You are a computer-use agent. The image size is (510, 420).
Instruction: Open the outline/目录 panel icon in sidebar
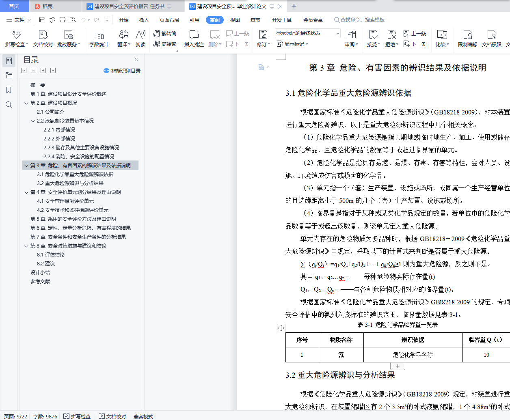click(9, 61)
